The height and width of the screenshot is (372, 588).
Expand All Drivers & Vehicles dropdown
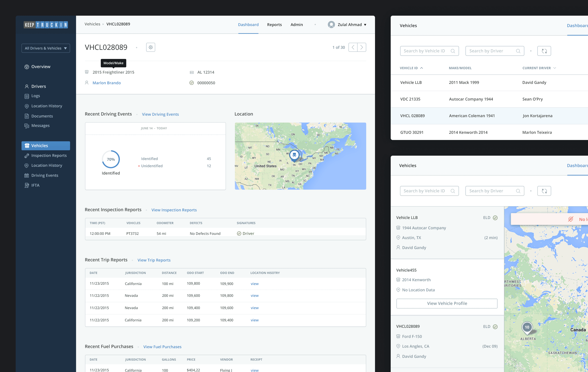point(46,48)
